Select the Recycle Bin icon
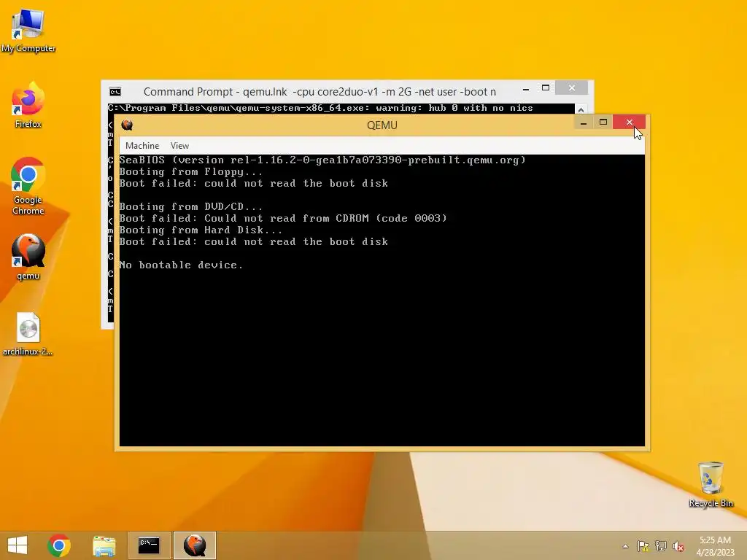The height and width of the screenshot is (560, 747). click(x=711, y=485)
